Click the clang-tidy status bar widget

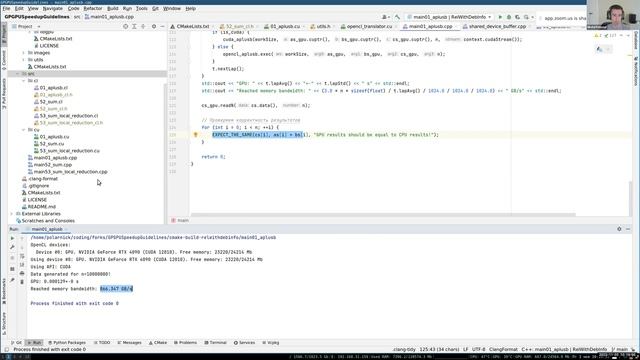tap(403, 349)
